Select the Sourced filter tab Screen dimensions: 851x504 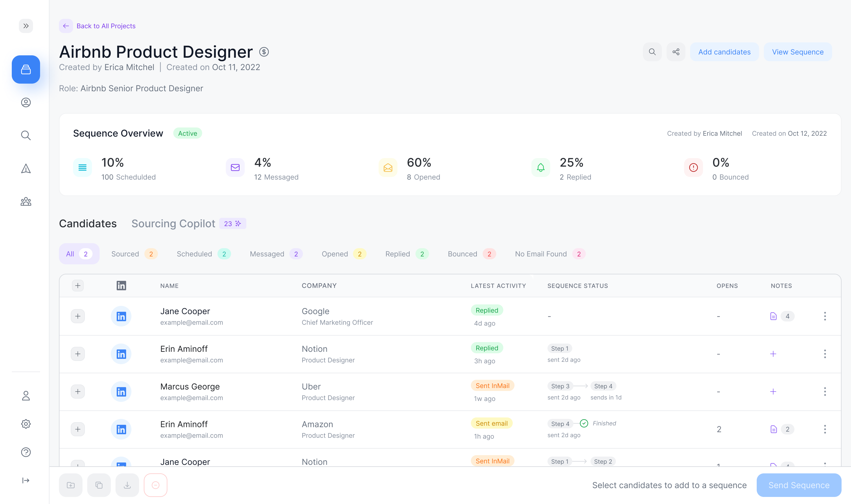click(134, 254)
